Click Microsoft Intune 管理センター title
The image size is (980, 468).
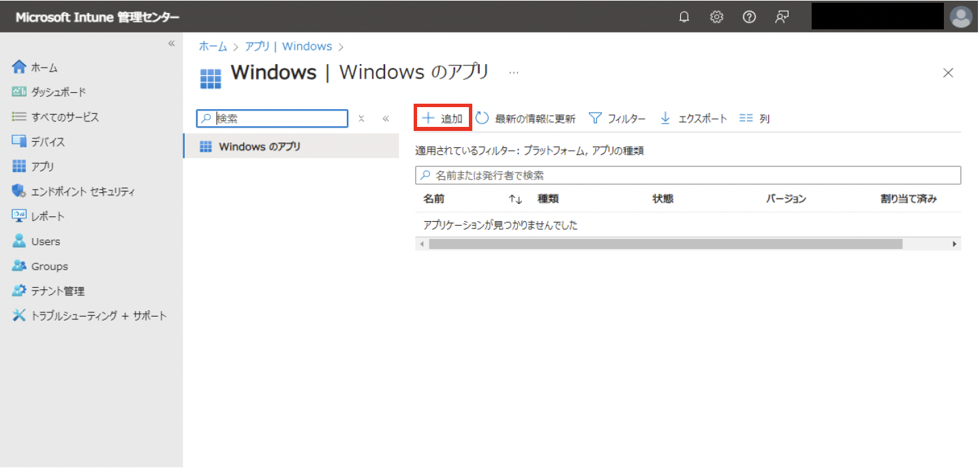tap(97, 18)
